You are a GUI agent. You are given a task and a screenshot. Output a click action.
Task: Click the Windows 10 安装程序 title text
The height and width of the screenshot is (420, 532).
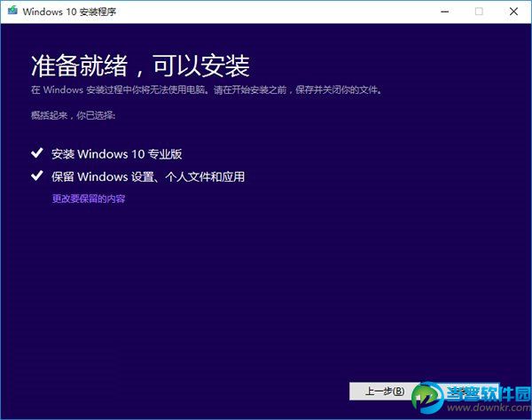[x=69, y=12]
